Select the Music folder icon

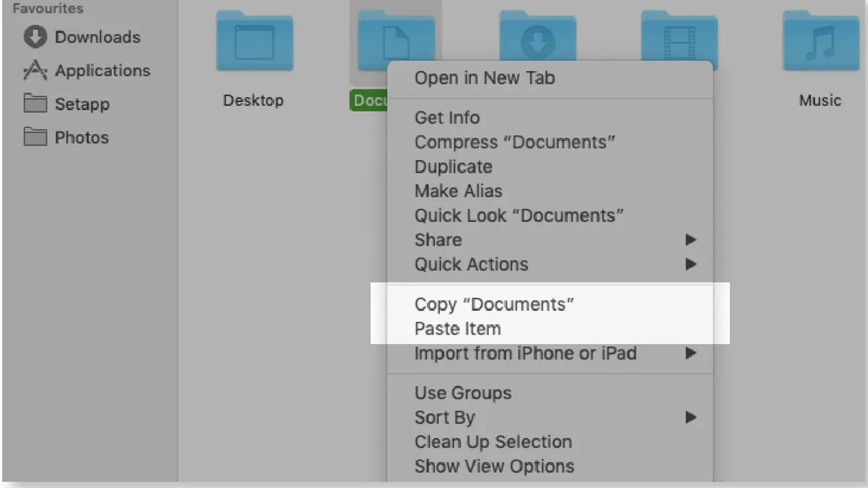tap(820, 42)
